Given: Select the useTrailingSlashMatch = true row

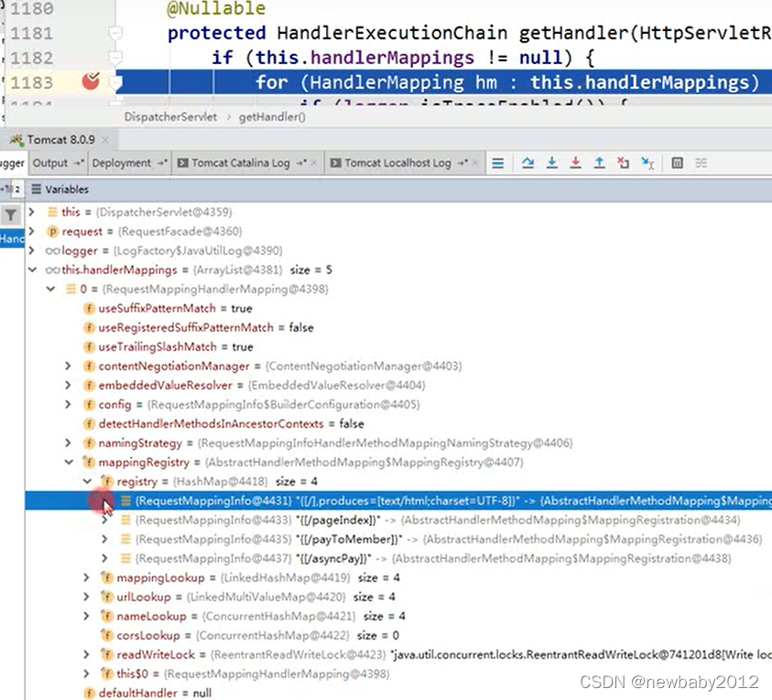Looking at the screenshot, I should click(x=398, y=347).
